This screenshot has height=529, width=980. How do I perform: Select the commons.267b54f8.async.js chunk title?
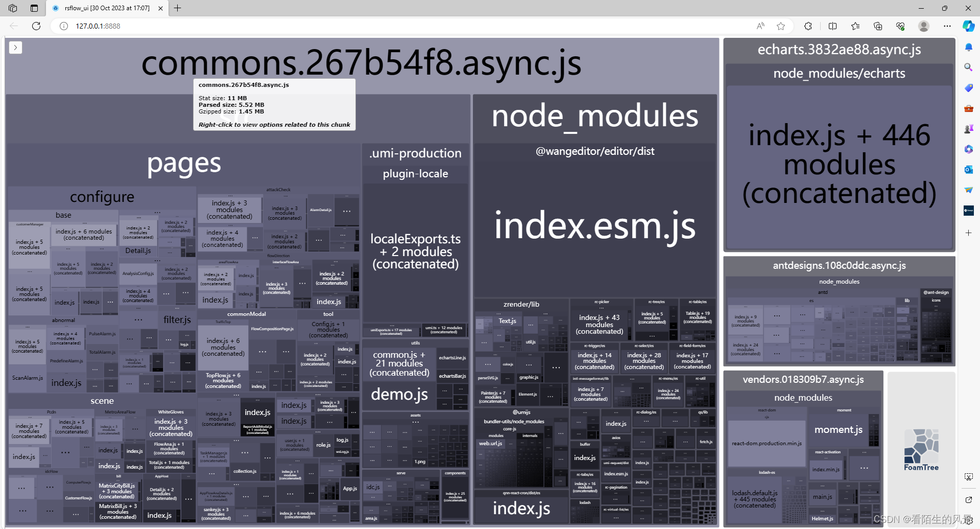361,63
